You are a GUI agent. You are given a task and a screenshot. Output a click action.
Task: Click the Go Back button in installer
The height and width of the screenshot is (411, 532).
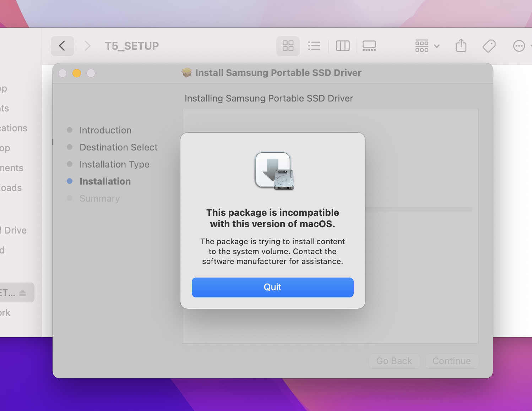coord(394,361)
